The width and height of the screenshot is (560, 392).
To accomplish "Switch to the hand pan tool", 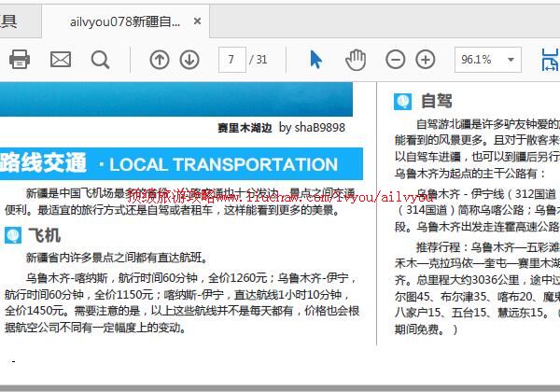I will pos(356,60).
